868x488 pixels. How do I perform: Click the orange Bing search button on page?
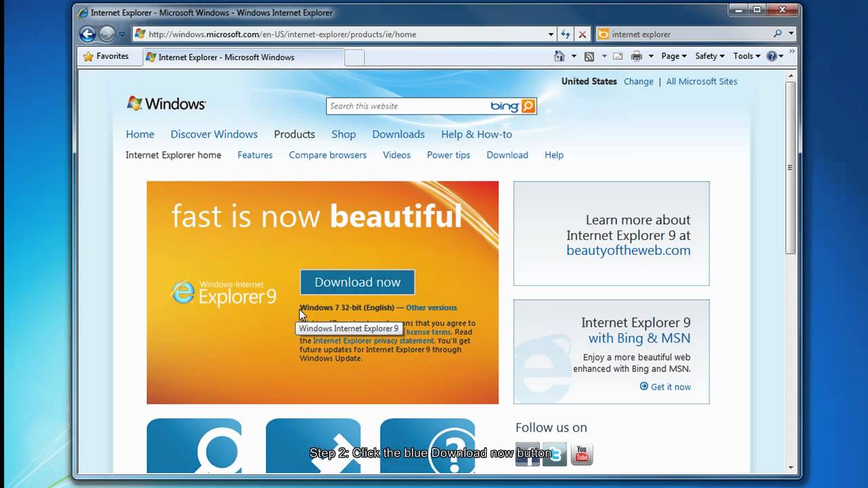pos(528,106)
